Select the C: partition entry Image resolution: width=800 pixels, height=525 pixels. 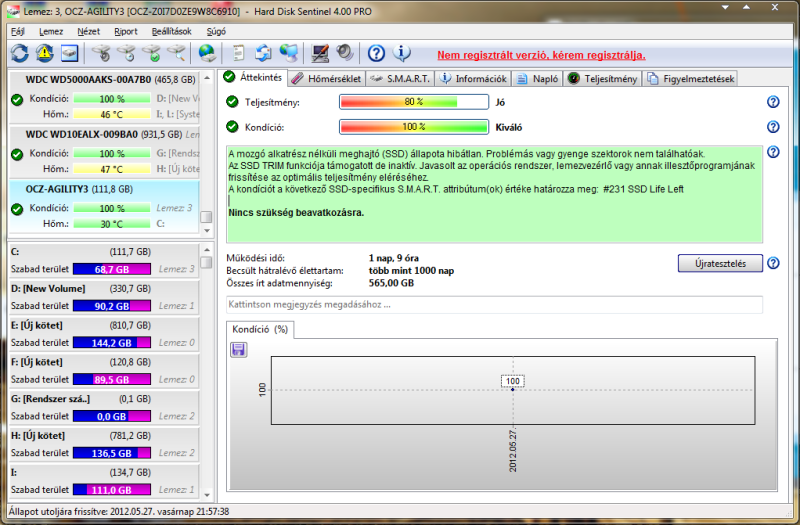pos(104,261)
